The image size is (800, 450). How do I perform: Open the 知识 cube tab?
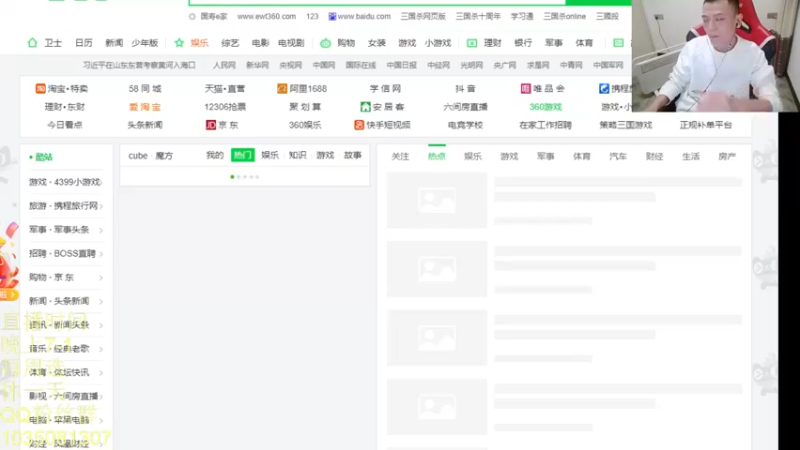pyautogui.click(x=297, y=155)
